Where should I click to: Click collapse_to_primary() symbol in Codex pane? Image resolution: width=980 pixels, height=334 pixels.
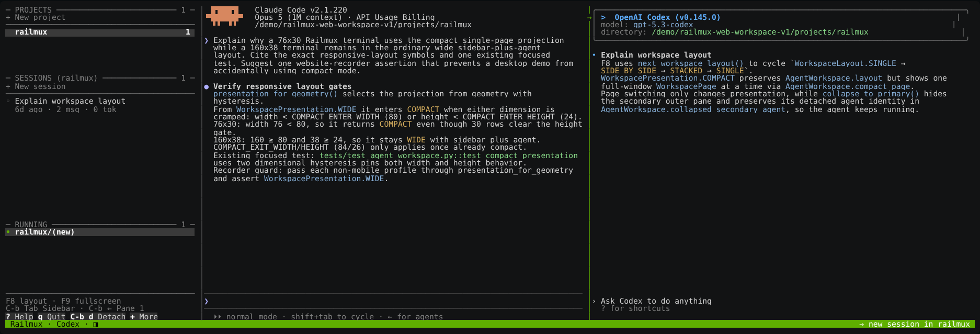pos(871,94)
